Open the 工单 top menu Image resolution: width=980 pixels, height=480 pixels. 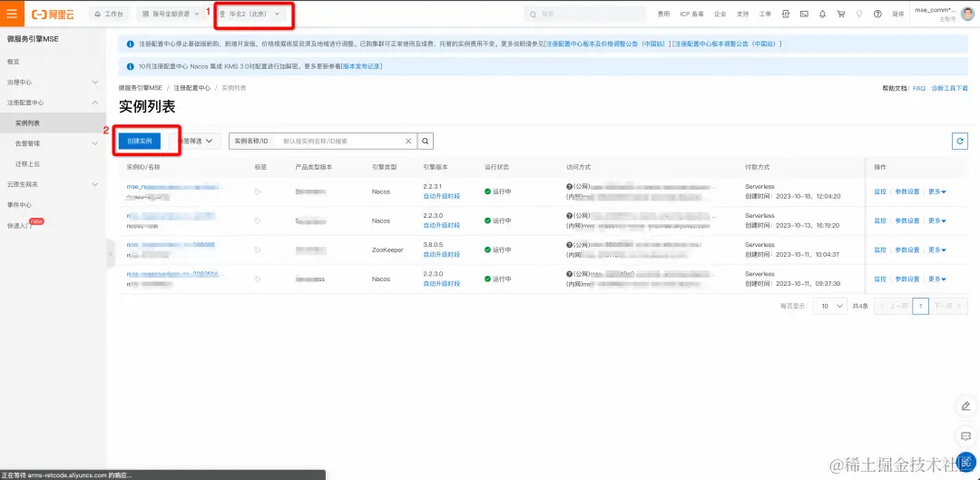tap(765, 14)
